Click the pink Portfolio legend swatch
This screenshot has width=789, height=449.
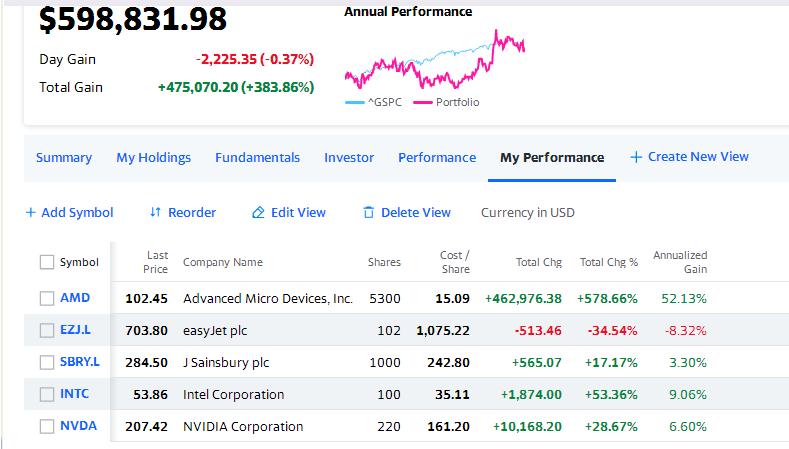(423, 103)
